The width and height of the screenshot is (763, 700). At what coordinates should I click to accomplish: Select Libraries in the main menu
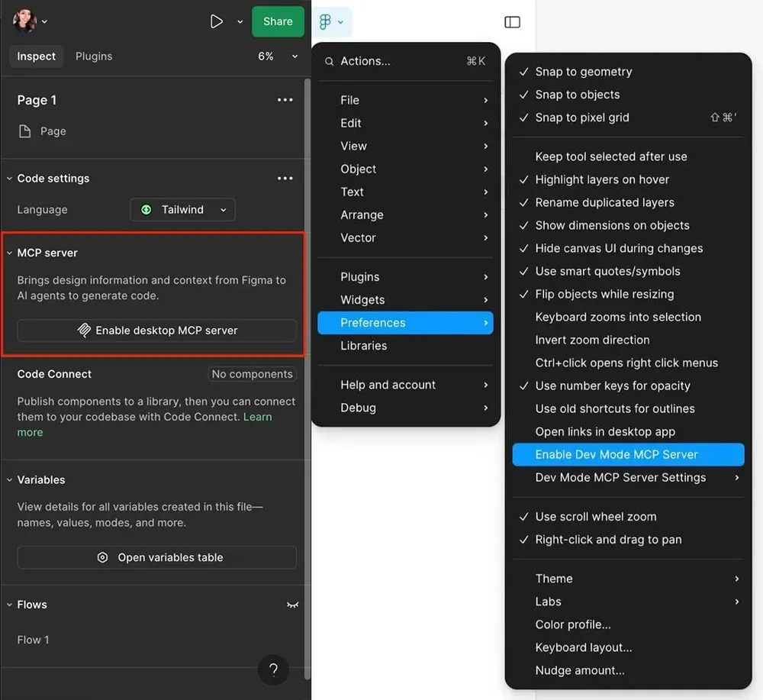coord(405,346)
